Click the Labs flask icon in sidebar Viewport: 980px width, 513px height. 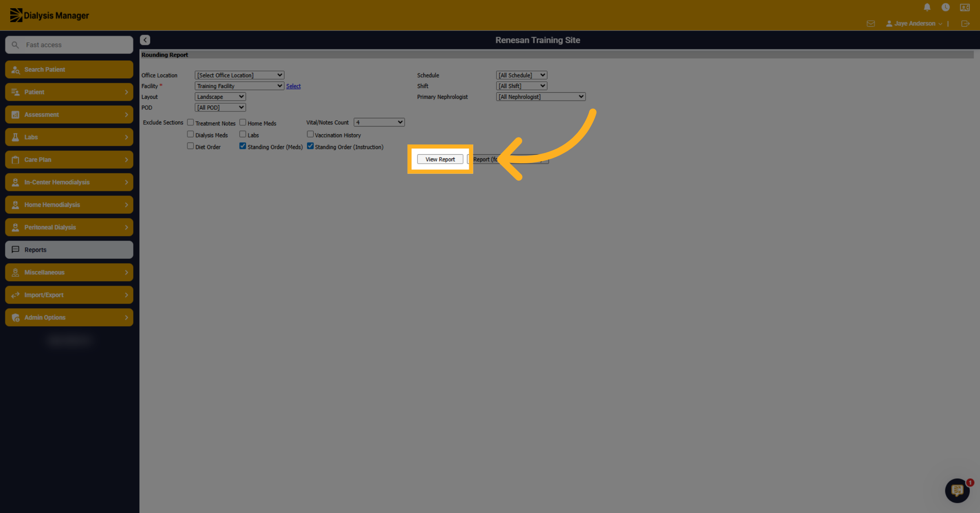[x=16, y=137]
